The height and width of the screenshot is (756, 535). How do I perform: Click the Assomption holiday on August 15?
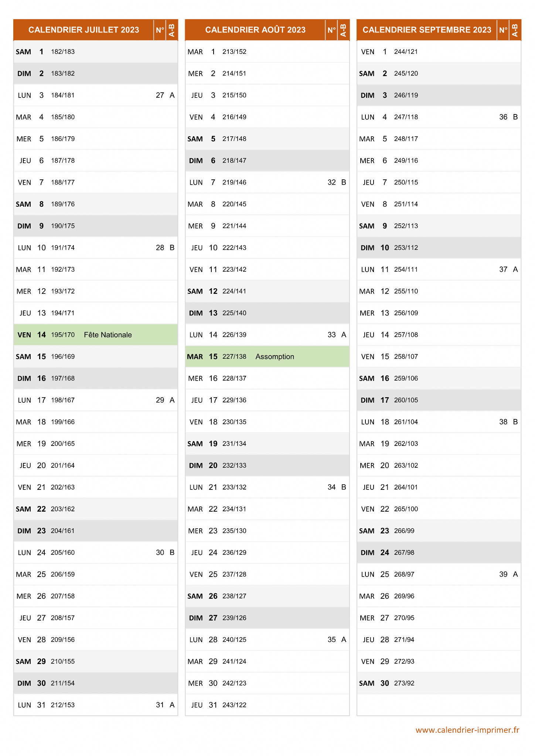point(275,357)
